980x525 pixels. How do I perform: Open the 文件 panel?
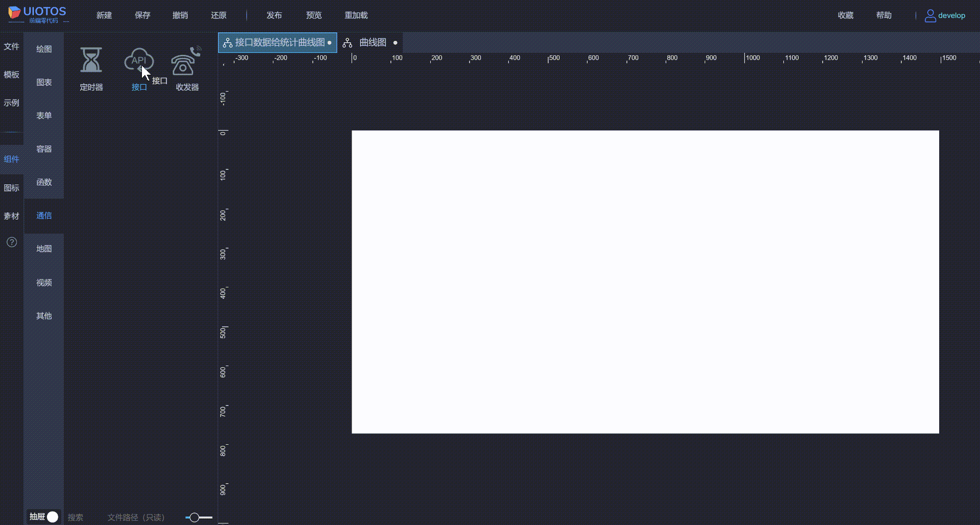click(11, 46)
